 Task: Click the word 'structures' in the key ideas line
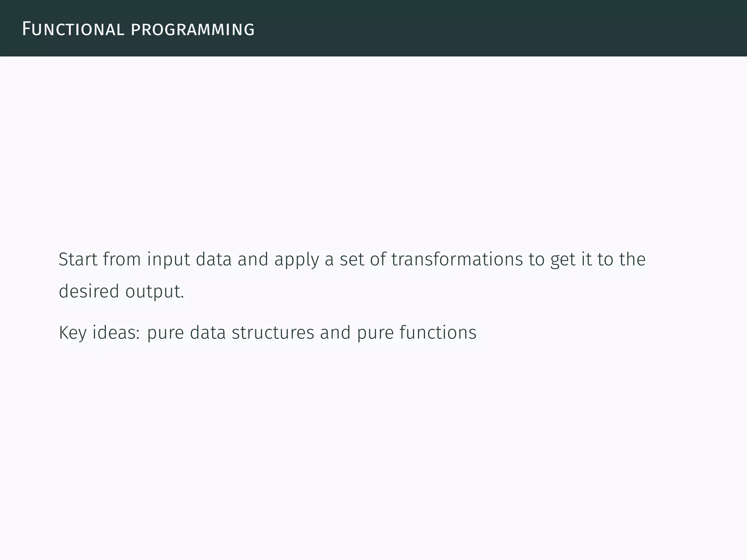pyautogui.click(x=273, y=332)
